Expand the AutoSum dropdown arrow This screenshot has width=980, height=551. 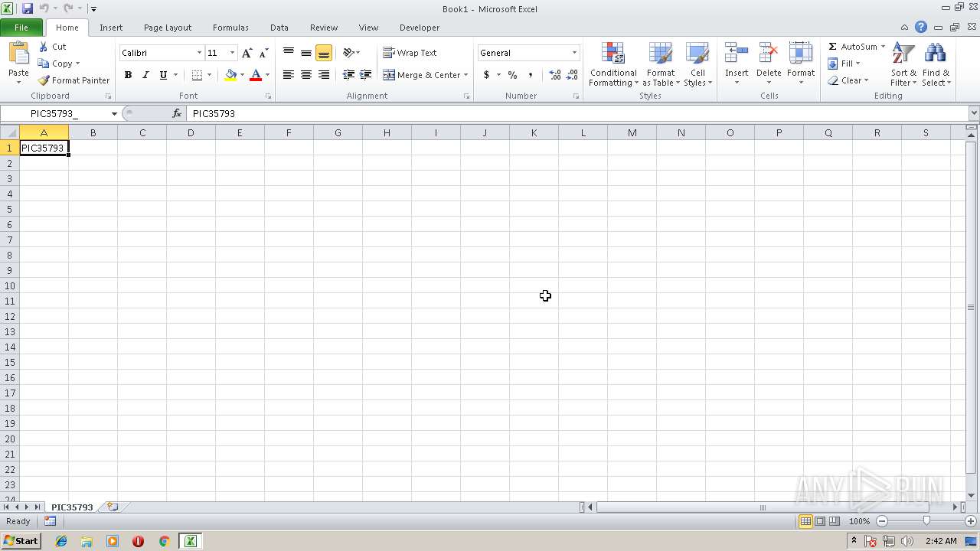pyautogui.click(x=883, y=47)
